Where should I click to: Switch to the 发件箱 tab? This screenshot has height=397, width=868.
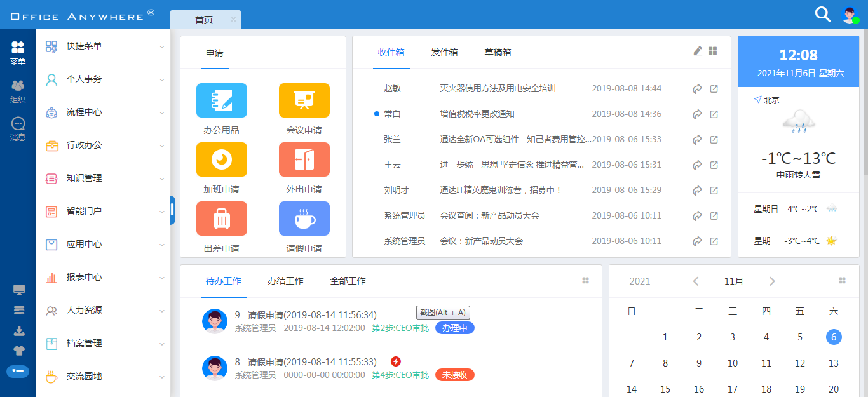444,52
